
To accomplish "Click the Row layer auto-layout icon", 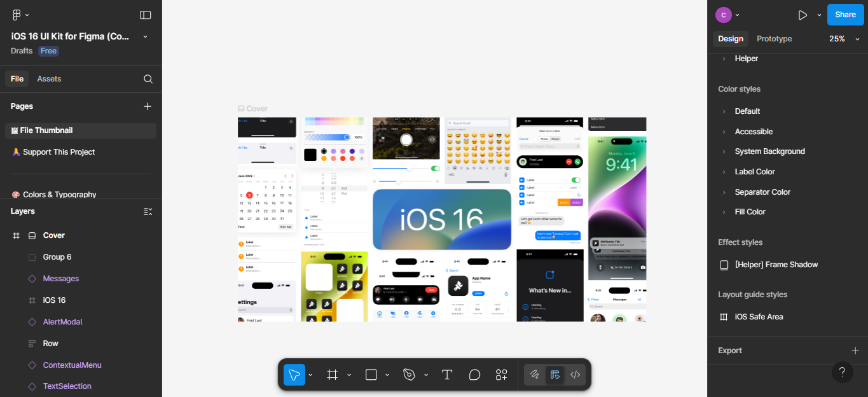I will 32,344.
